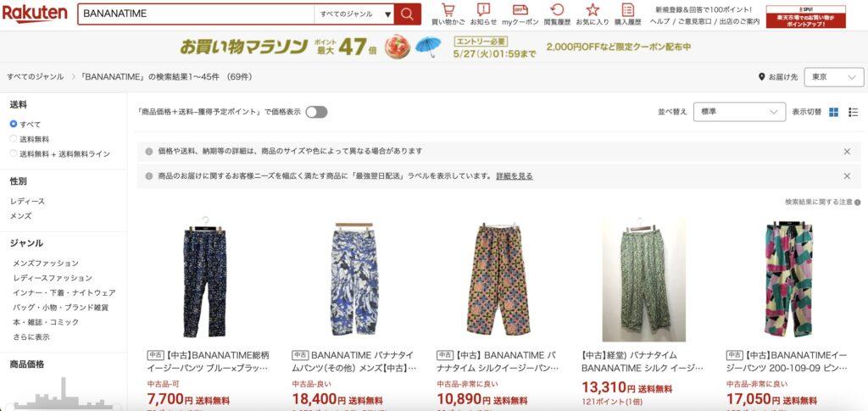Open the shopping cart icon

(x=448, y=14)
